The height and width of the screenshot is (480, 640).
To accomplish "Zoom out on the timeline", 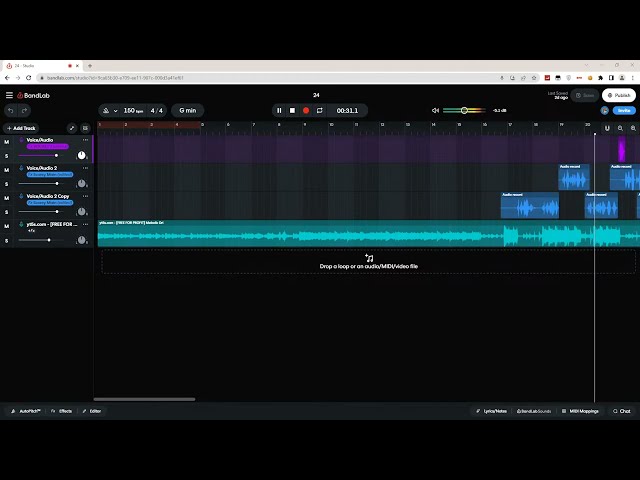I will (620, 128).
